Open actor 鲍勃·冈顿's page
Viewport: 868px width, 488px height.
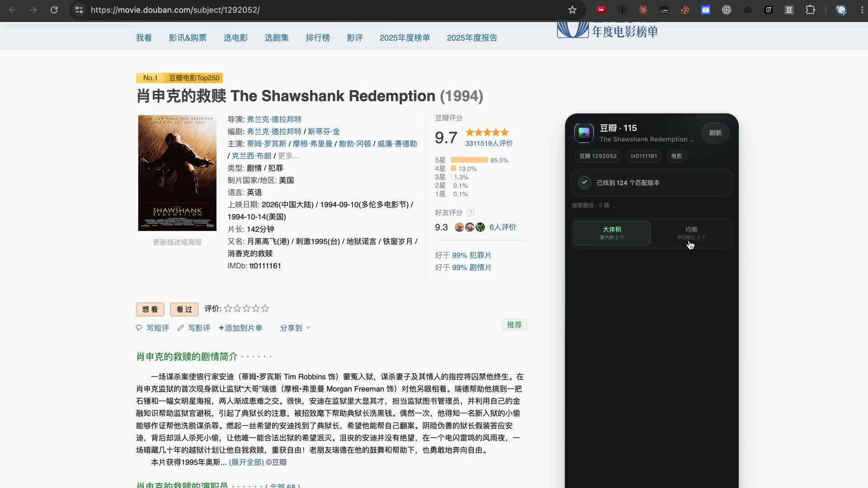point(355,144)
